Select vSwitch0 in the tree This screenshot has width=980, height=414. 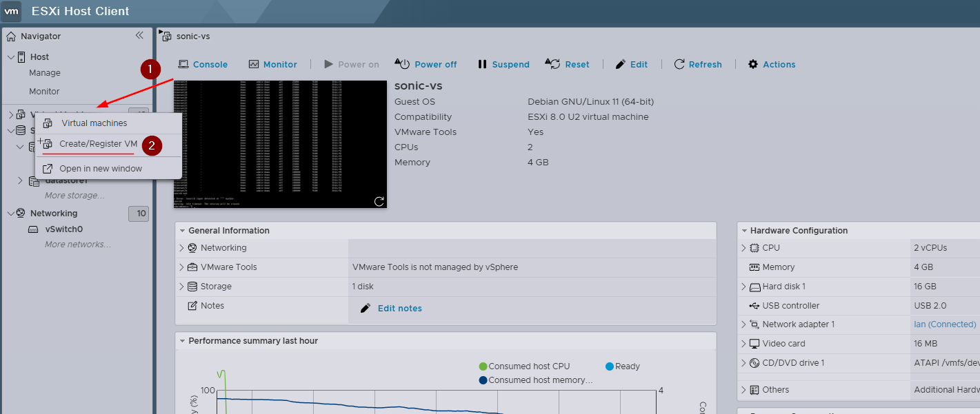coord(64,229)
